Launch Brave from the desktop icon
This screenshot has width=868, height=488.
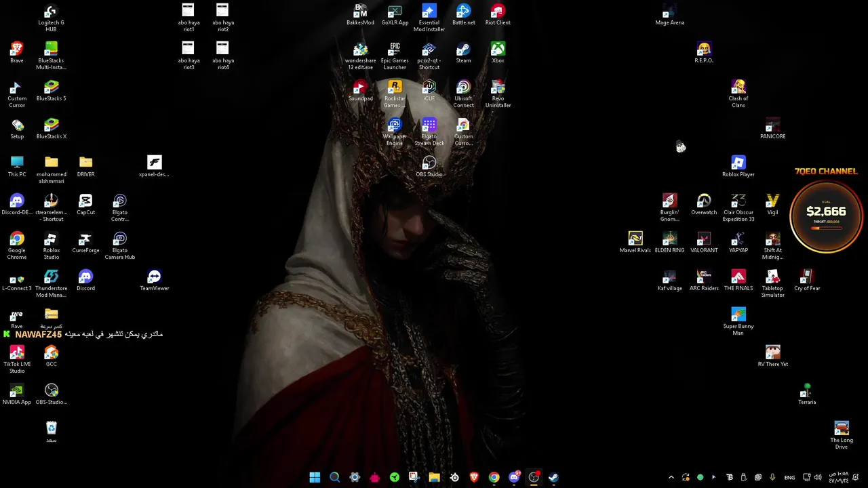point(17,53)
